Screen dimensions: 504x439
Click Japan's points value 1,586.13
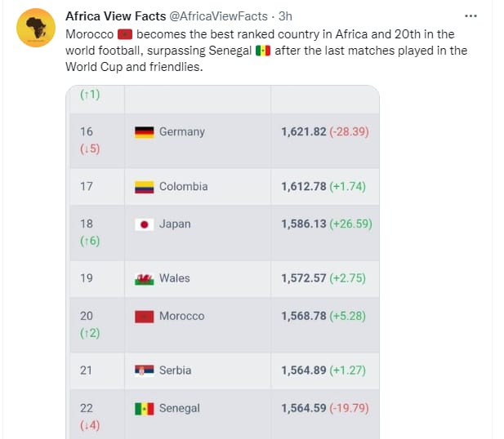coord(304,224)
